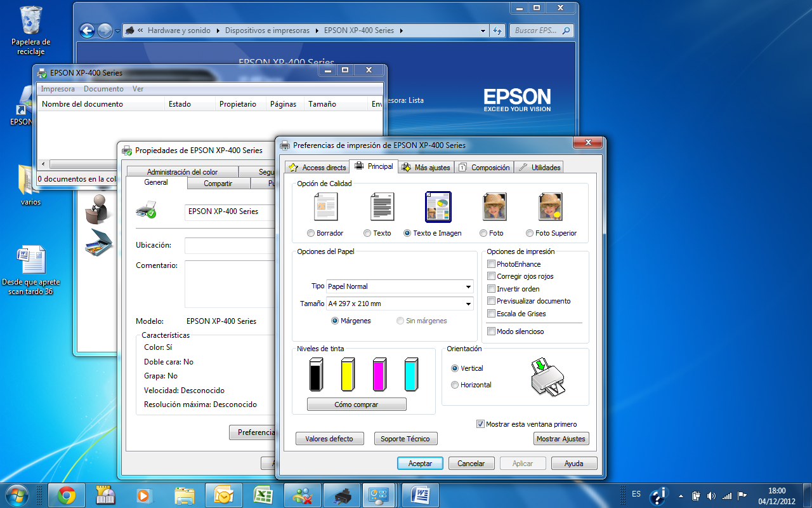Click the Texto e Imagen quality icon
The width and height of the screenshot is (812, 508).
(438, 207)
